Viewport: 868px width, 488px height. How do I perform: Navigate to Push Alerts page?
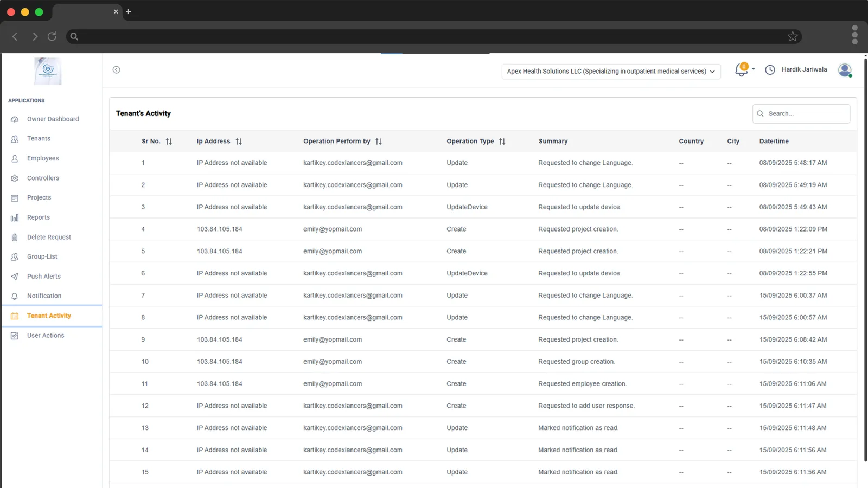44,277
